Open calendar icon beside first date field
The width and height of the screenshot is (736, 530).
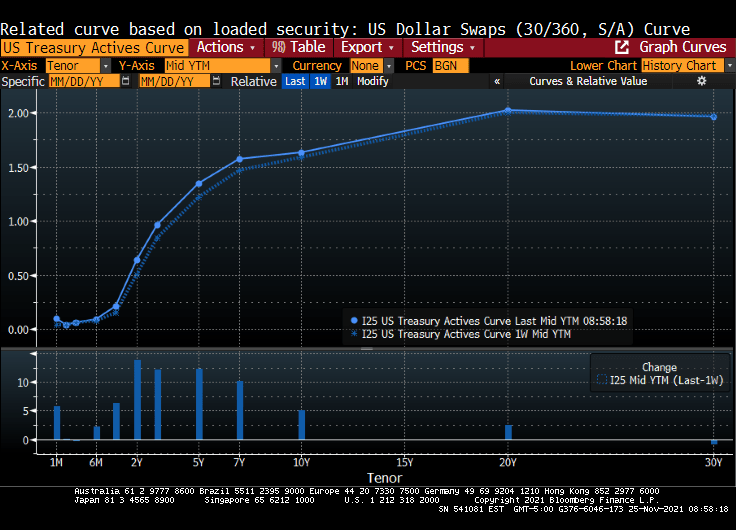[125, 81]
